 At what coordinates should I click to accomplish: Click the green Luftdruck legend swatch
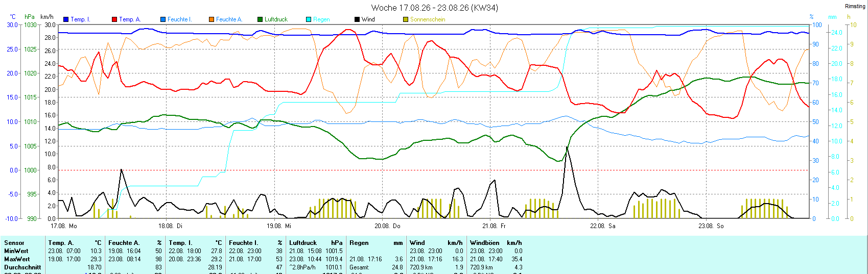[x=260, y=19]
